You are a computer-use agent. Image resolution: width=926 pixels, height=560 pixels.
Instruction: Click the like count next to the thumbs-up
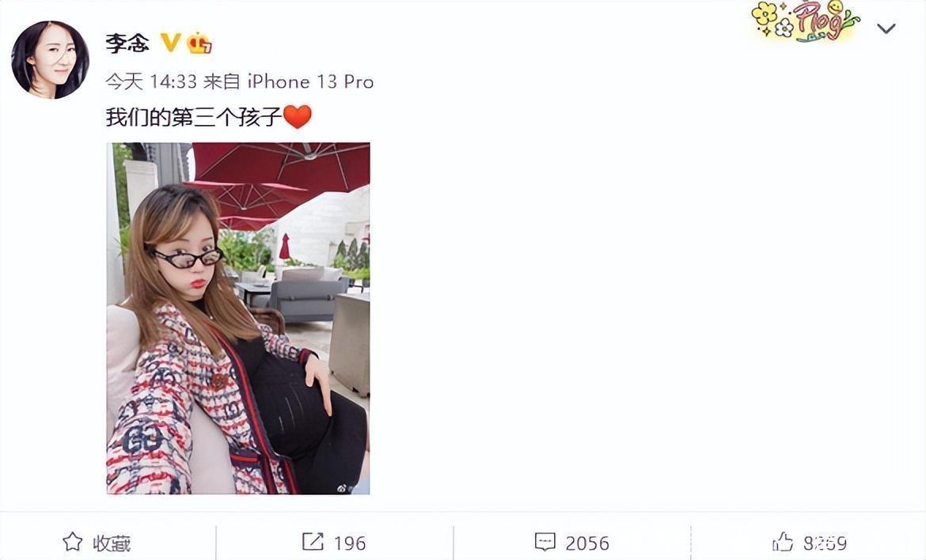tap(825, 543)
